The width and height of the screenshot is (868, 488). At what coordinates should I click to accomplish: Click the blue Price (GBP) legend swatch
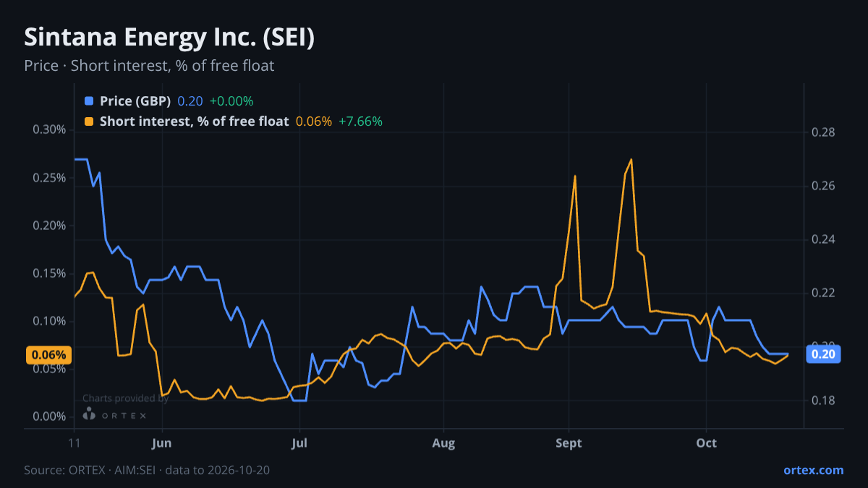[89, 101]
